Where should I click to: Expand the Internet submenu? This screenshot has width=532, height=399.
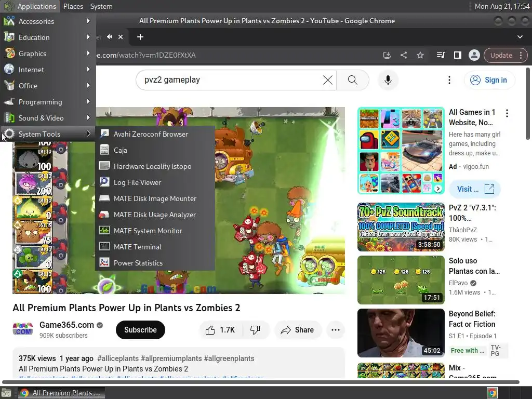click(48, 70)
